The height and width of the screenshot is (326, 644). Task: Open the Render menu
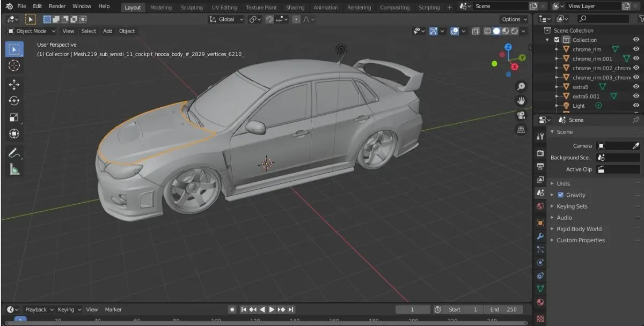(x=57, y=6)
